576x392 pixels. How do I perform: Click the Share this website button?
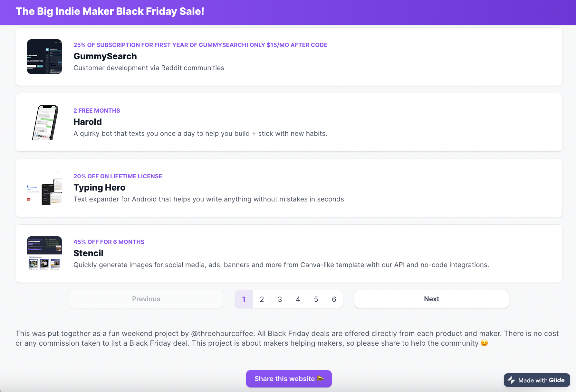tap(289, 379)
